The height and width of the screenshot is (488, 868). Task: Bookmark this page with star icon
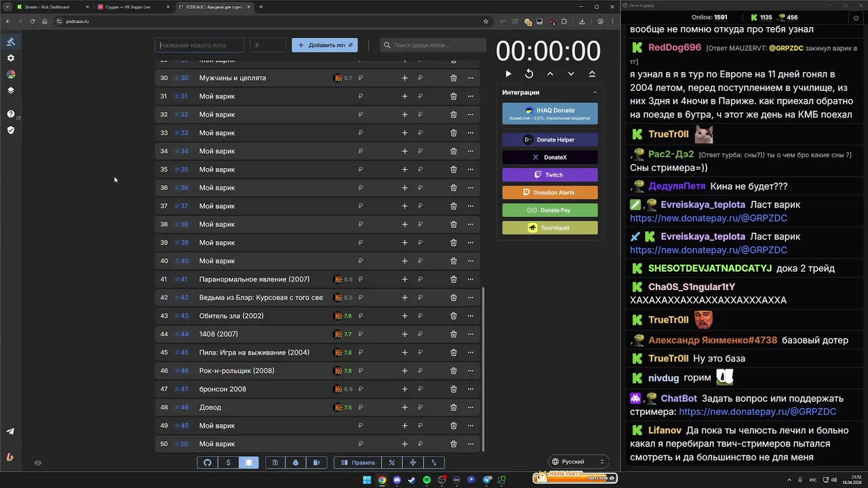click(486, 21)
